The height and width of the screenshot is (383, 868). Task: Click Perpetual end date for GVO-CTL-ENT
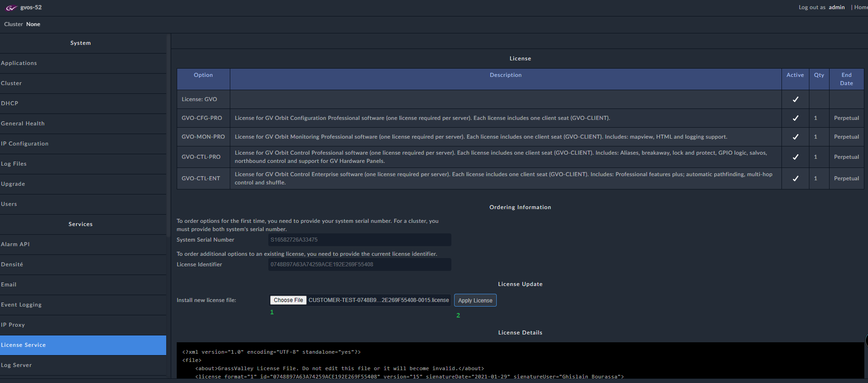click(846, 178)
